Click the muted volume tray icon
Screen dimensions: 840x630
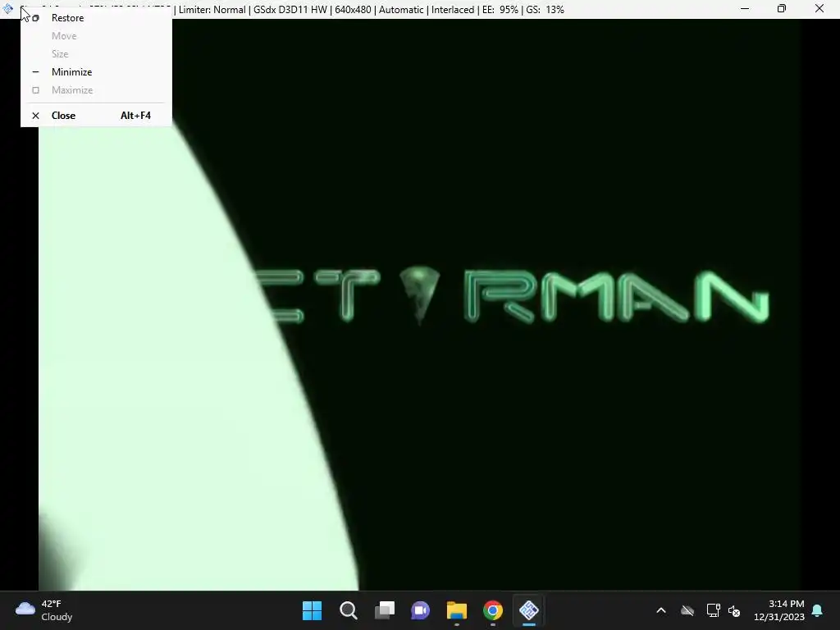tap(734, 610)
